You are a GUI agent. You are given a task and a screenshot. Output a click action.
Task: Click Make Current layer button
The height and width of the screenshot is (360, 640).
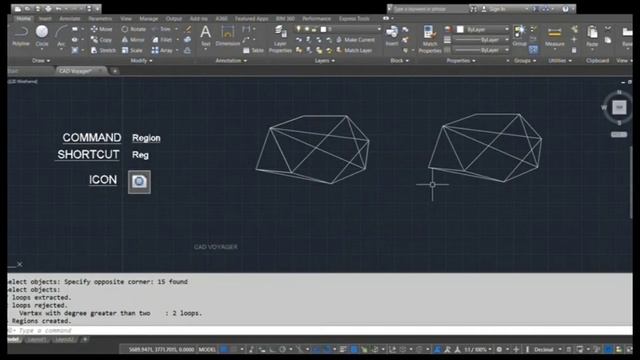(x=355, y=40)
